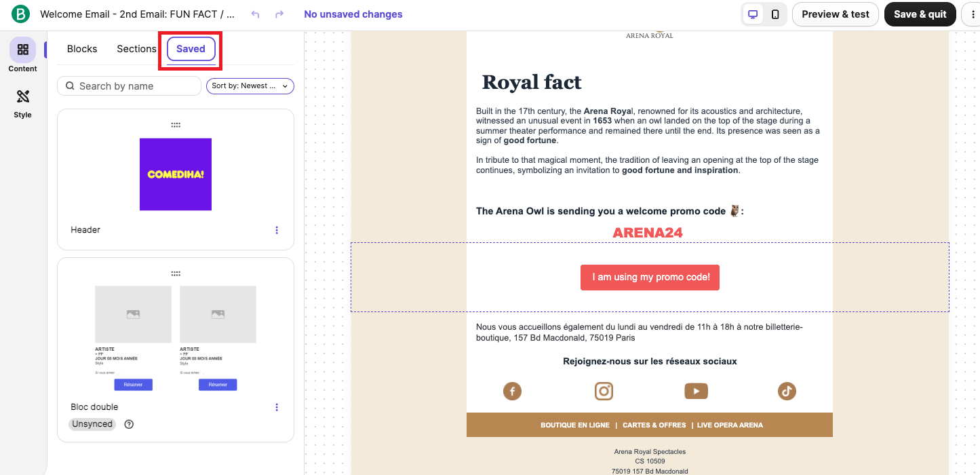Image resolution: width=980 pixels, height=475 pixels.
Task: Open the Sort by Newest dropdown
Action: pos(250,86)
